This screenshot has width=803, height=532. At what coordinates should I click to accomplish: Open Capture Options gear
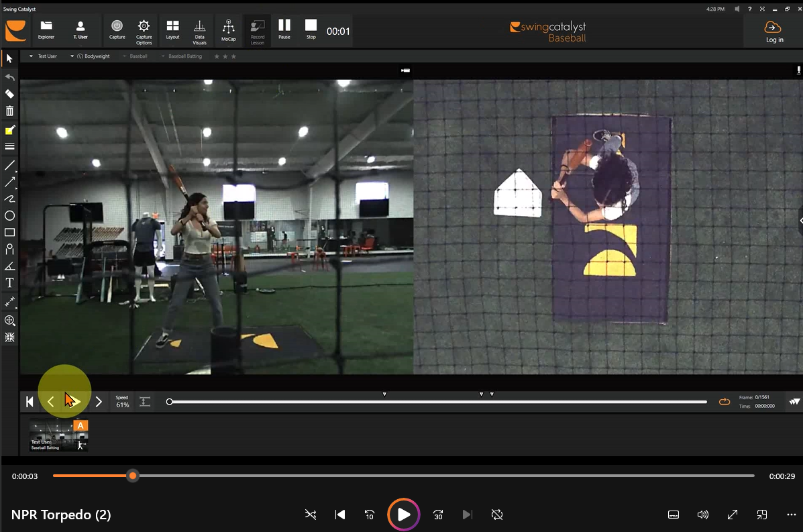(x=144, y=32)
